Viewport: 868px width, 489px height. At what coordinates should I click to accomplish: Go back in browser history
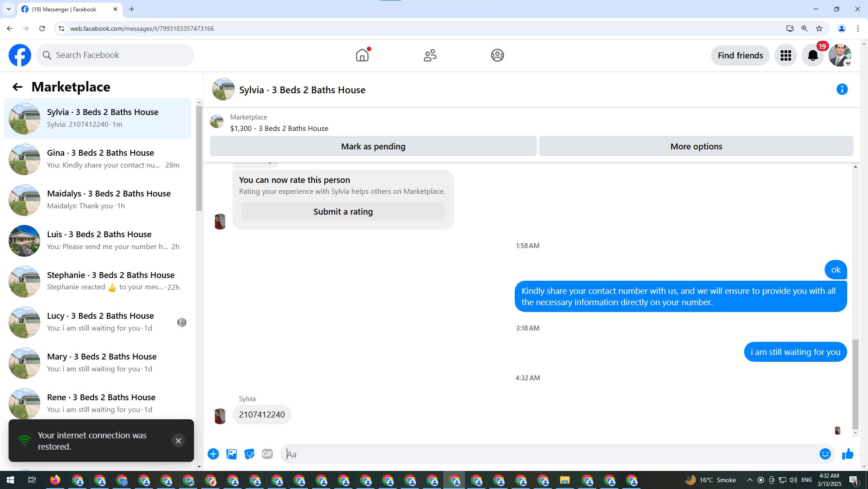(9, 29)
